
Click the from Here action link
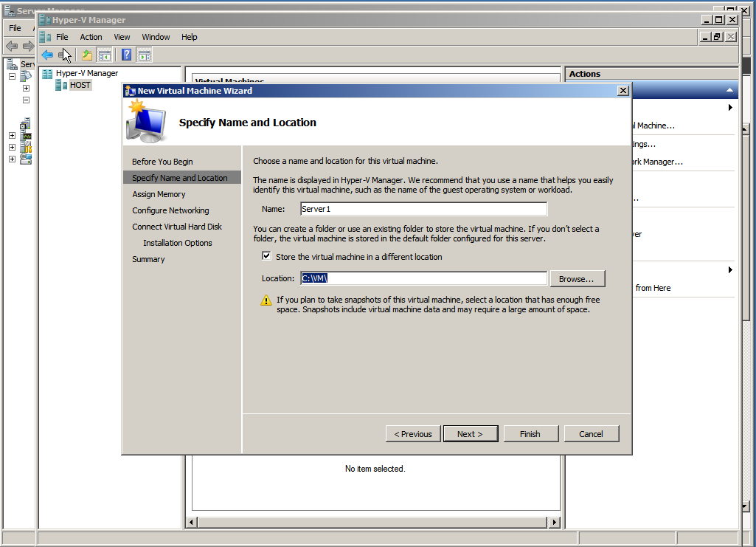click(x=653, y=288)
